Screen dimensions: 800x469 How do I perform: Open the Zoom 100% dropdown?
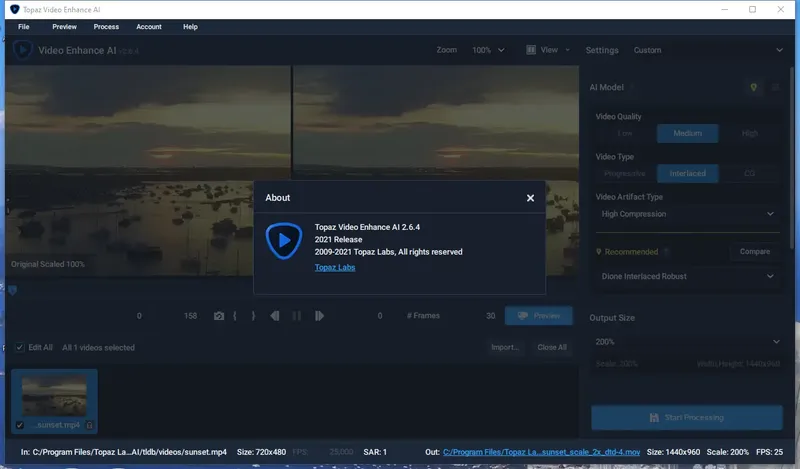pos(488,50)
